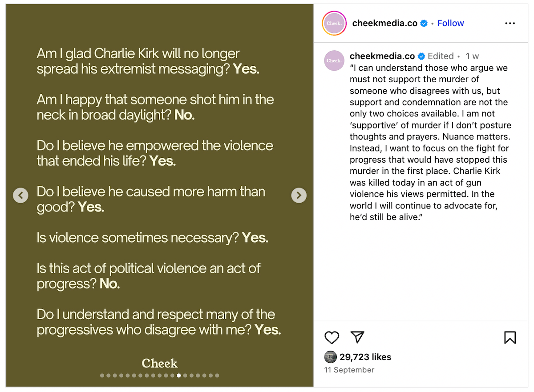Open cheekmedia.co profile from header username

385,23
